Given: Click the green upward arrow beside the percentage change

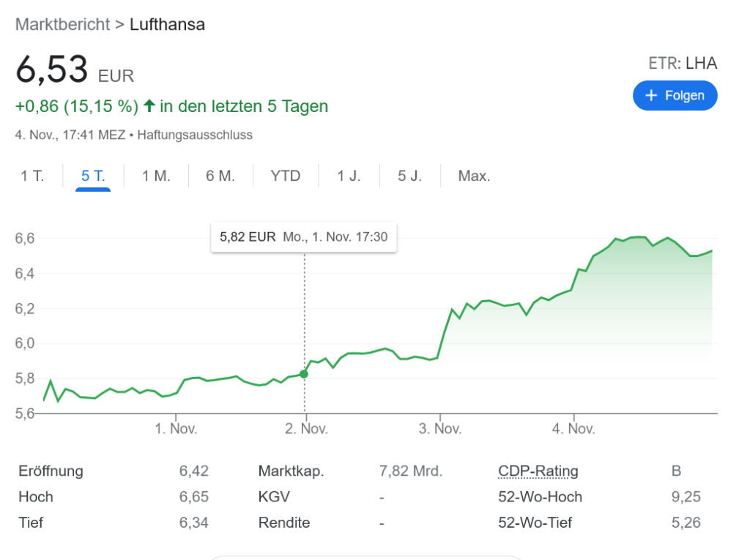Looking at the screenshot, I should [x=149, y=106].
